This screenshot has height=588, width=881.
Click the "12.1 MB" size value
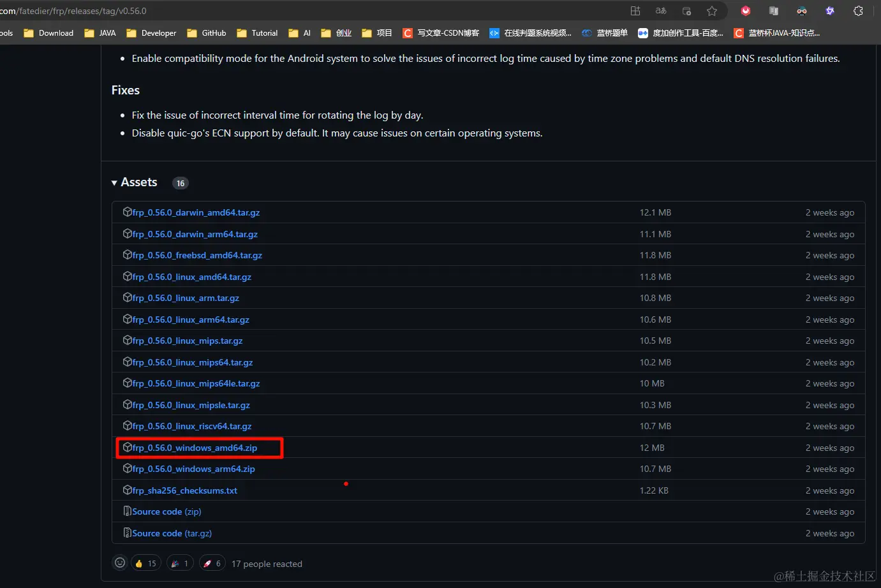(x=655, y=212)
